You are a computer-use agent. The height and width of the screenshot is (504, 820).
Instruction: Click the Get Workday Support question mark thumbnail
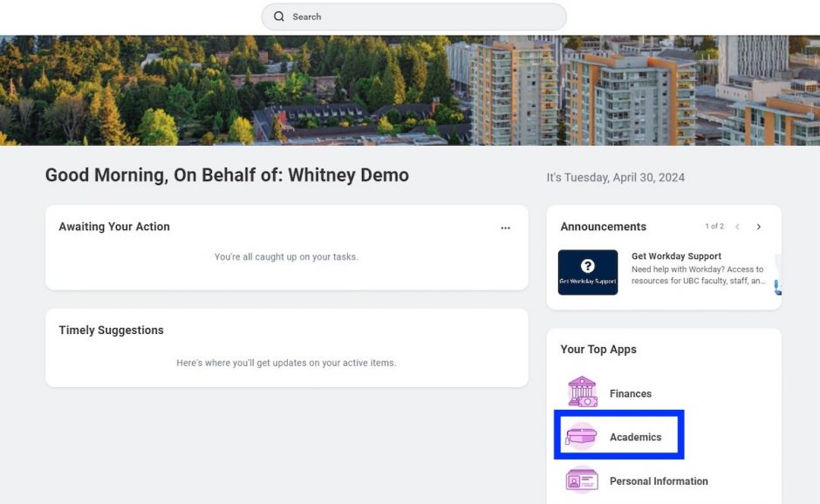click(x=588, y=272)
